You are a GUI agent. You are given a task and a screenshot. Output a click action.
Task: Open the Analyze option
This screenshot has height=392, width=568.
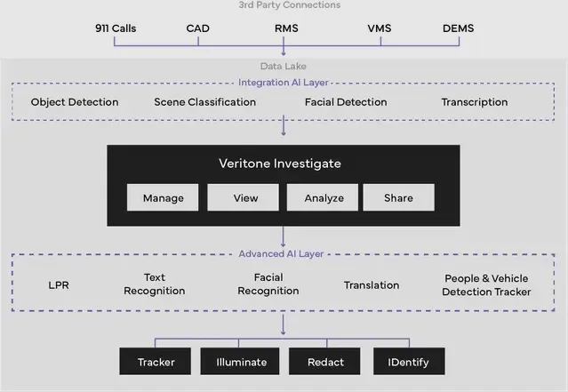click(322, 197)
